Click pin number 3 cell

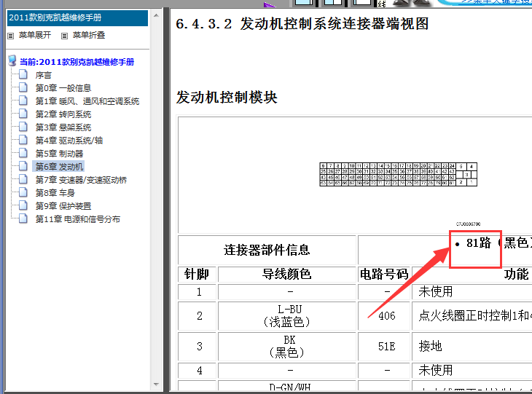(197, 346)
